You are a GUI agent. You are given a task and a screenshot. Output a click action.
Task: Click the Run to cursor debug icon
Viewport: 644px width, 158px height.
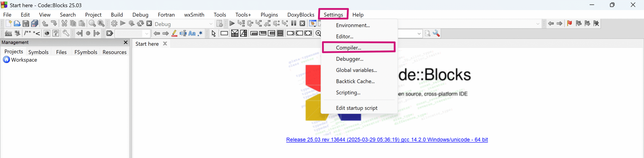[x=241, y=23]
